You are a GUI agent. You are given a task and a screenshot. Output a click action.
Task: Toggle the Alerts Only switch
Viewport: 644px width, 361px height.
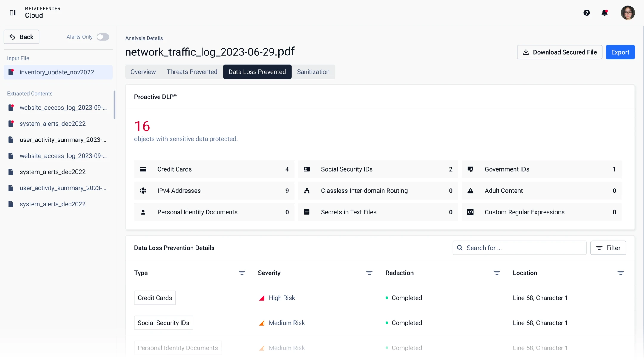coord(103,37)
